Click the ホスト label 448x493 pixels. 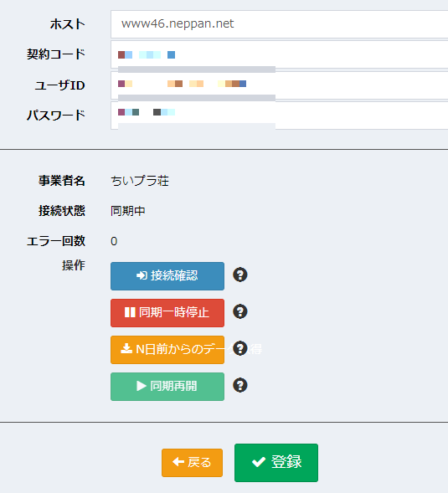(x=68, y=24)
